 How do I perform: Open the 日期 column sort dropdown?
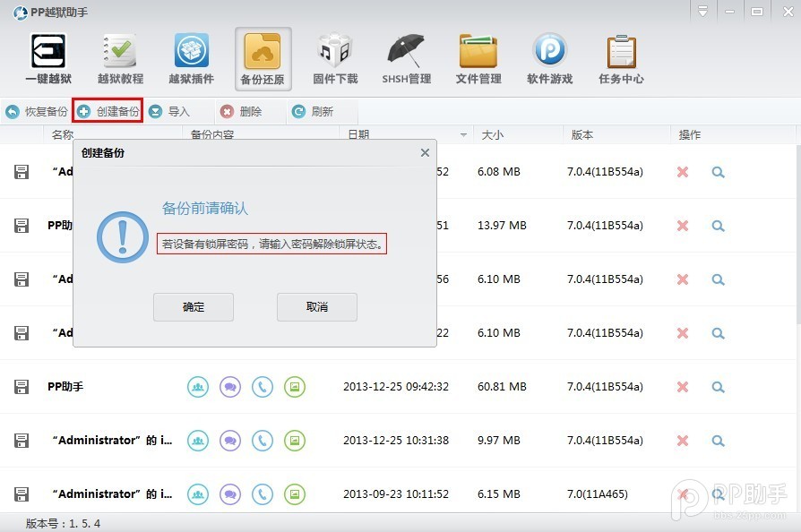[x=463, y=134]
